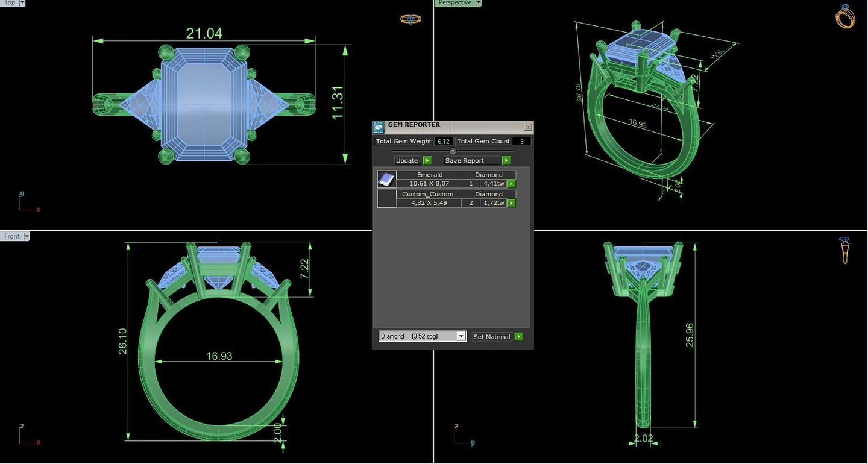This screenshot has height=464, width=868.
Task: Activate the Front viewport label
Action: point(12,236)
